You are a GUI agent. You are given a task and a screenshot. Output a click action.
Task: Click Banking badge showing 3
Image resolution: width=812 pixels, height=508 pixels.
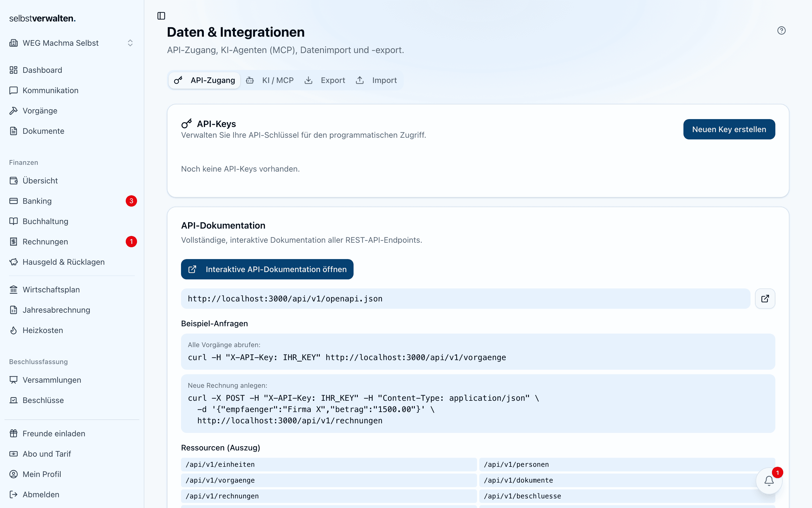pyautogui.click(x=131, y=201)
